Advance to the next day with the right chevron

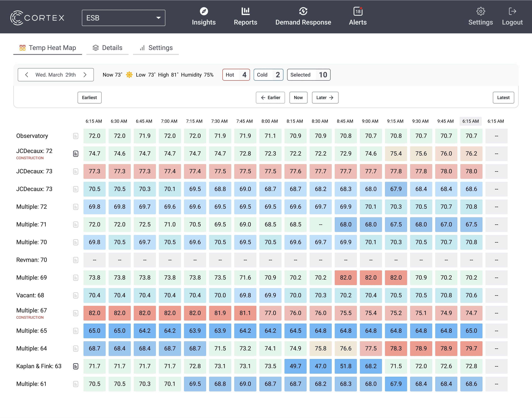tap(85, 75)
